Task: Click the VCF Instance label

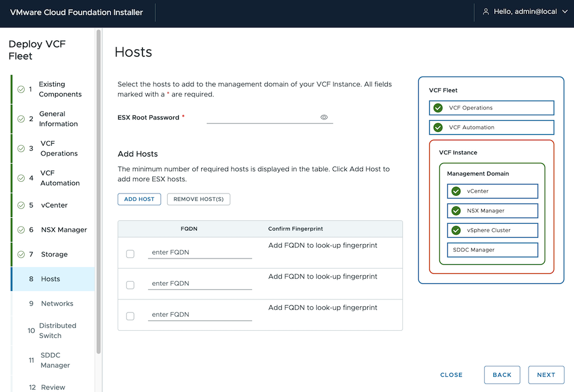Action: [458, 153]
